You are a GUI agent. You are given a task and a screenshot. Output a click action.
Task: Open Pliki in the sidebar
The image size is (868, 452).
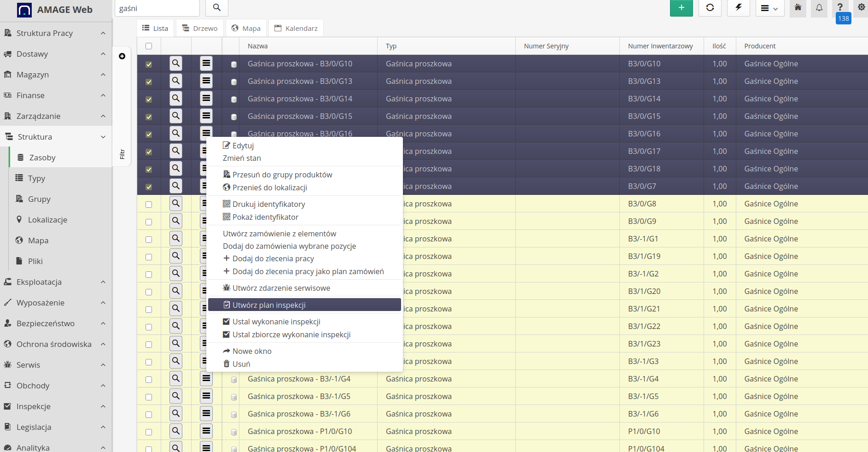tap(60, 261)
